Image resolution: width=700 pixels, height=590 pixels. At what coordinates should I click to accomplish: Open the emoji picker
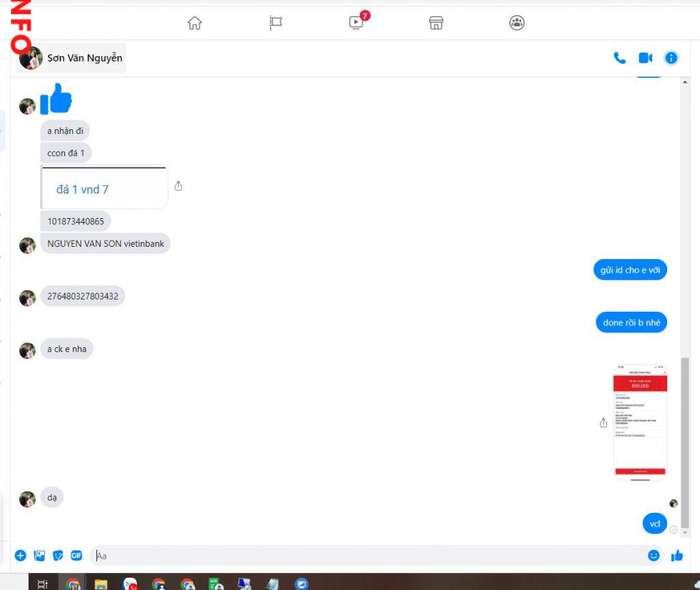[x=654, y=556]
